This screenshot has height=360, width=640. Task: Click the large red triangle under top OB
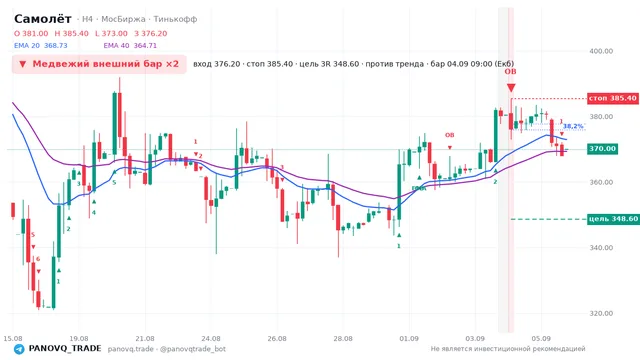click(511, 88)
